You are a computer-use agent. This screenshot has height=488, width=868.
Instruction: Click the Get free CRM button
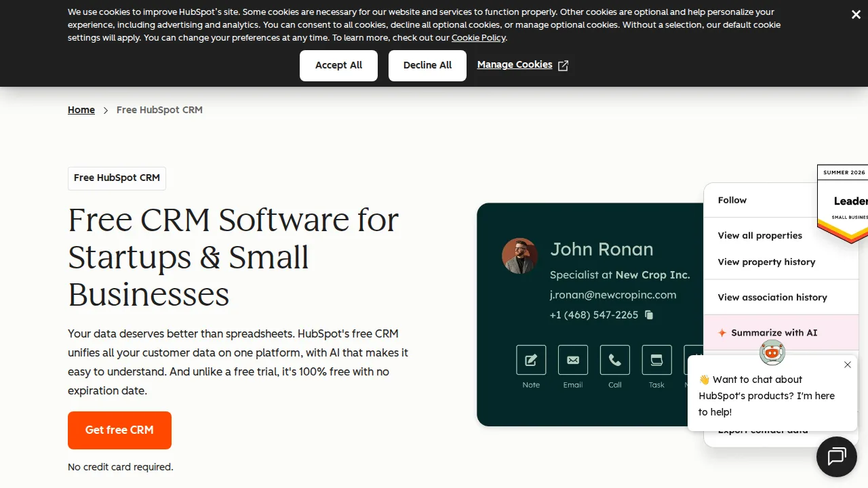click(x=119, y=430)
